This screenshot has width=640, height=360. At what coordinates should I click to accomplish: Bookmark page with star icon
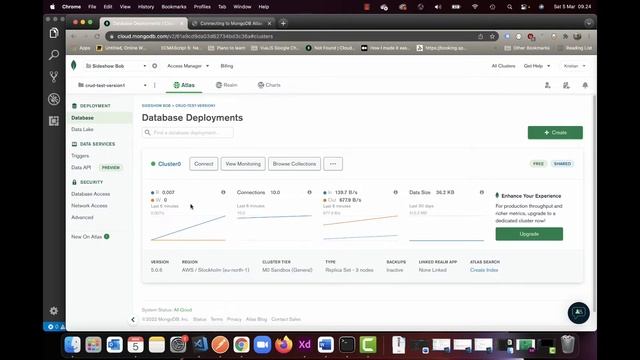tap(492, 36)
